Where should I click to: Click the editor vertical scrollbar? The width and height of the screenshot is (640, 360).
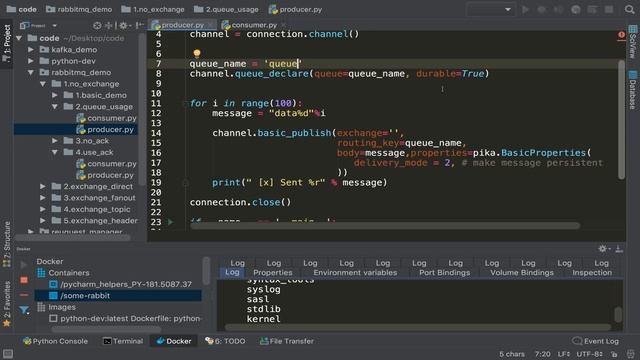[x=621, y=120]
